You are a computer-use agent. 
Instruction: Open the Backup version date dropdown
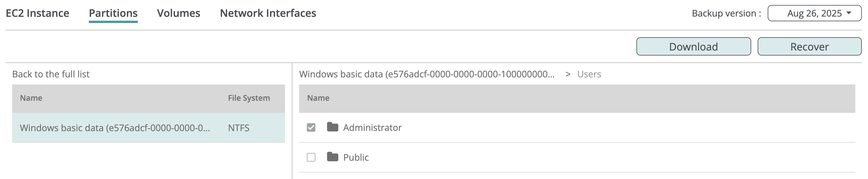(814, 13)
